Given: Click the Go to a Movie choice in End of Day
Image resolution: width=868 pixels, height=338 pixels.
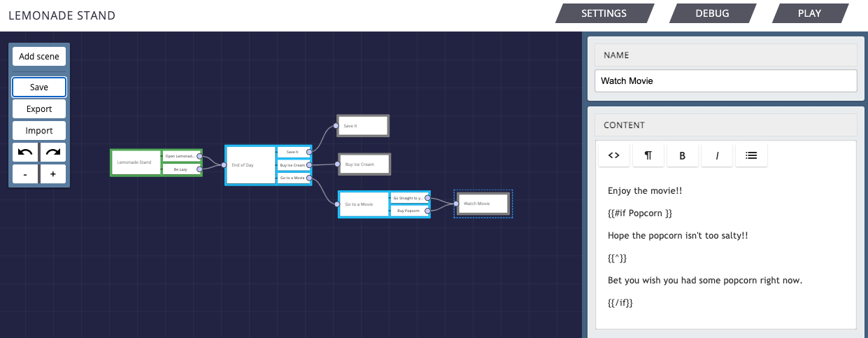Looking at the screenshot, I should click(x=292, y=178).
